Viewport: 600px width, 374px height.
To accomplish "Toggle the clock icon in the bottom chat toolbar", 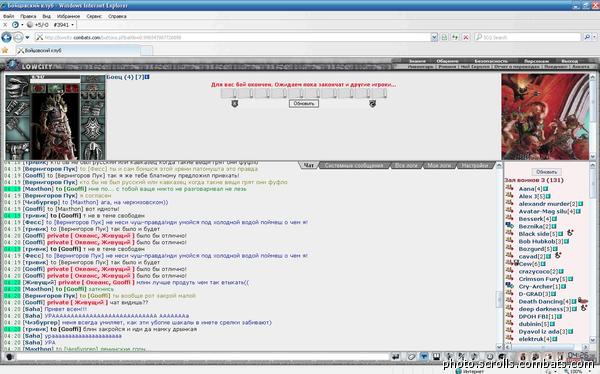I will coord(489,356).
